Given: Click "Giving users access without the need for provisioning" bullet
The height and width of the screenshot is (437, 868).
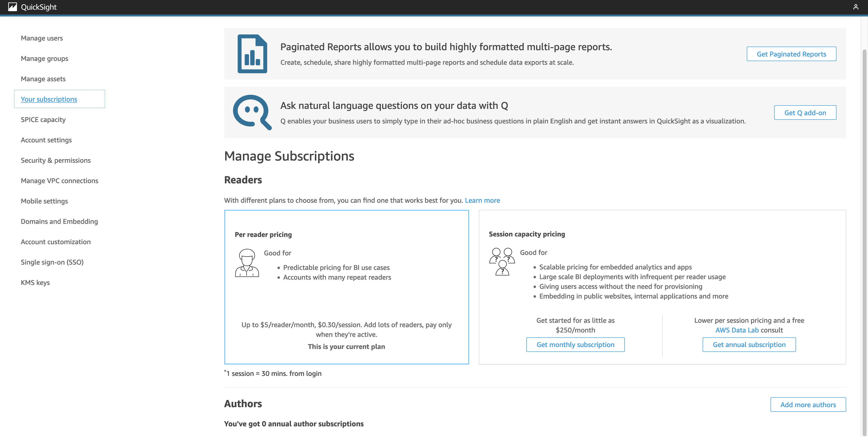Looking at the screenshot, I should coord(621,286).
